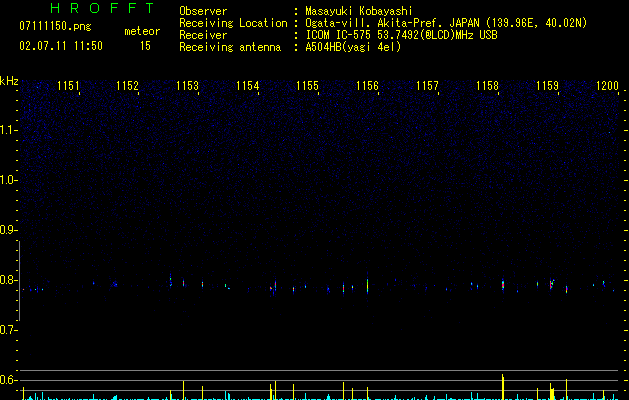Click the Observer field label

[203, 11]
